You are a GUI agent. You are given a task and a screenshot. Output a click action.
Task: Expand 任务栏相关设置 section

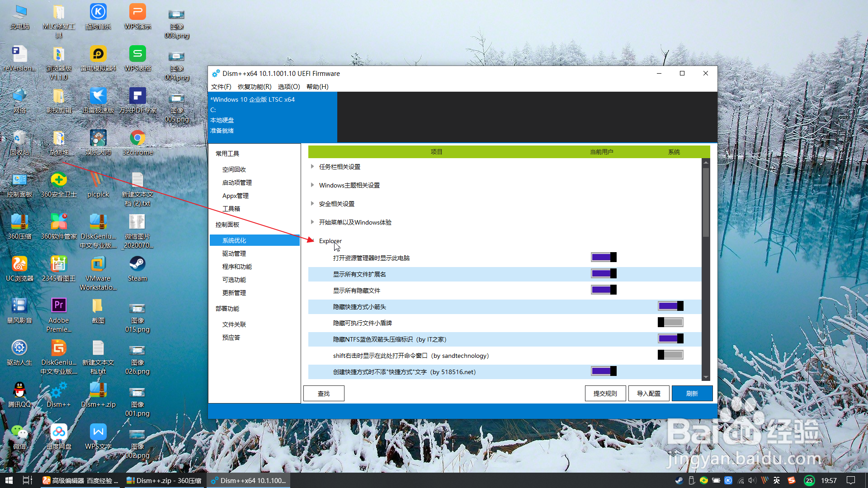pos(312,166)
